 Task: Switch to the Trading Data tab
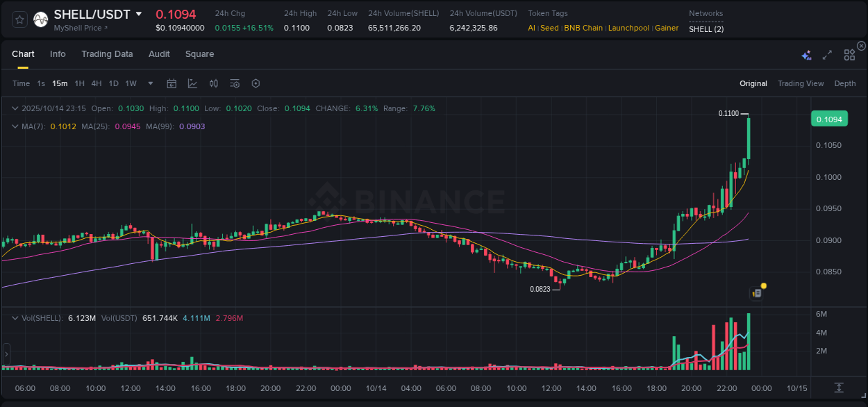click(107, 53)
